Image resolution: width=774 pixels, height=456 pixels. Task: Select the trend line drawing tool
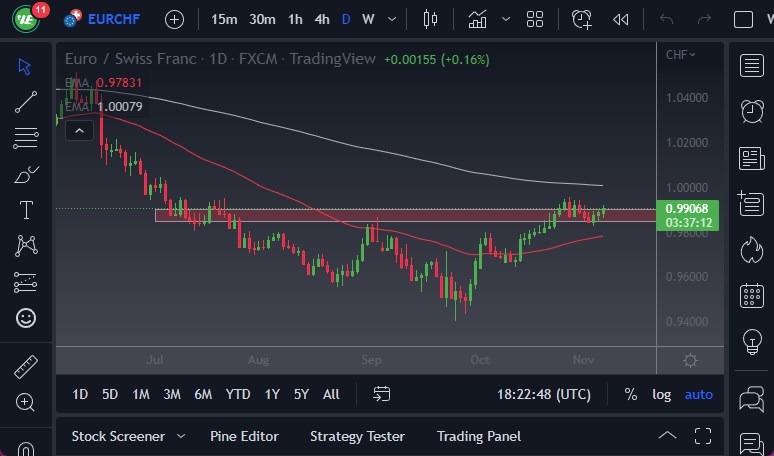click(26, 102)
